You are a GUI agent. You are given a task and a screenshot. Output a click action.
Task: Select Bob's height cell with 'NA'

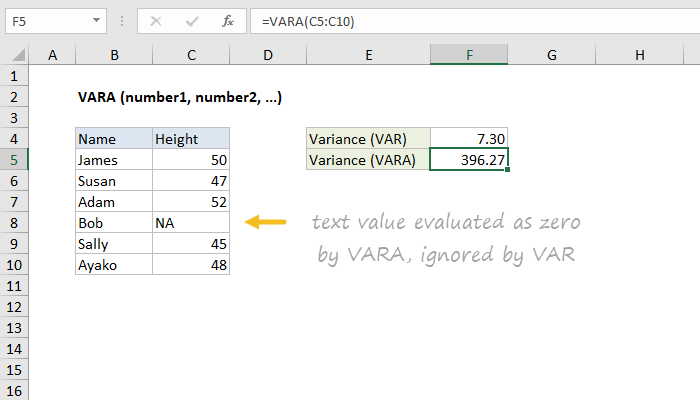191,223
